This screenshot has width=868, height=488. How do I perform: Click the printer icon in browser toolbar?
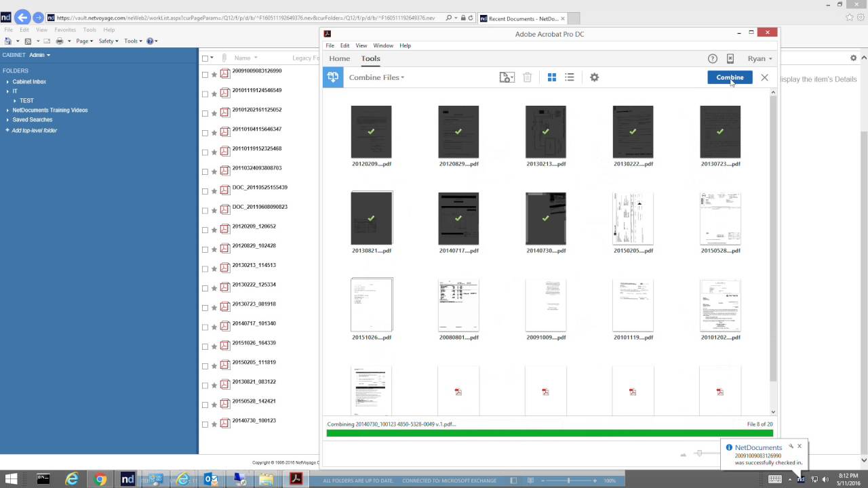pyautogui.click(x=60, y=41)
